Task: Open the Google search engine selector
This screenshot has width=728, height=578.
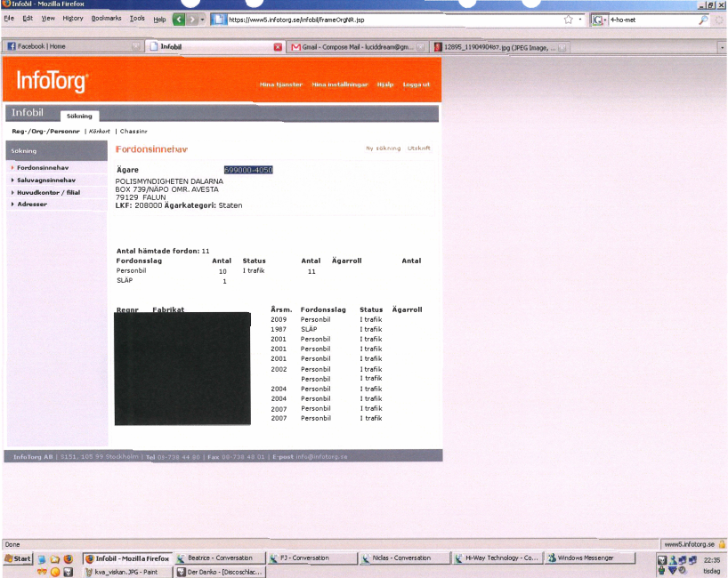Action: click(599, 20)
